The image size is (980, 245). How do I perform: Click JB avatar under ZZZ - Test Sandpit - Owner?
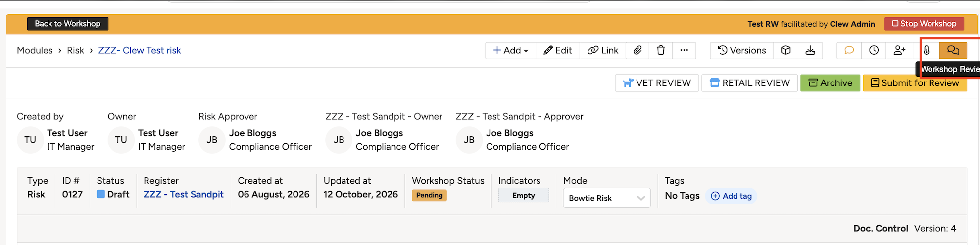(x=339, y=140)
